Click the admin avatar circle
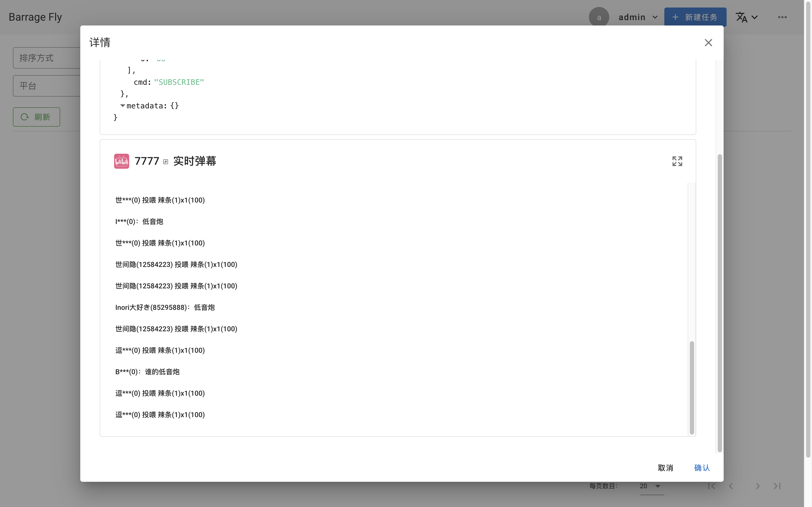Screen dimensions: 812x507 599,17
